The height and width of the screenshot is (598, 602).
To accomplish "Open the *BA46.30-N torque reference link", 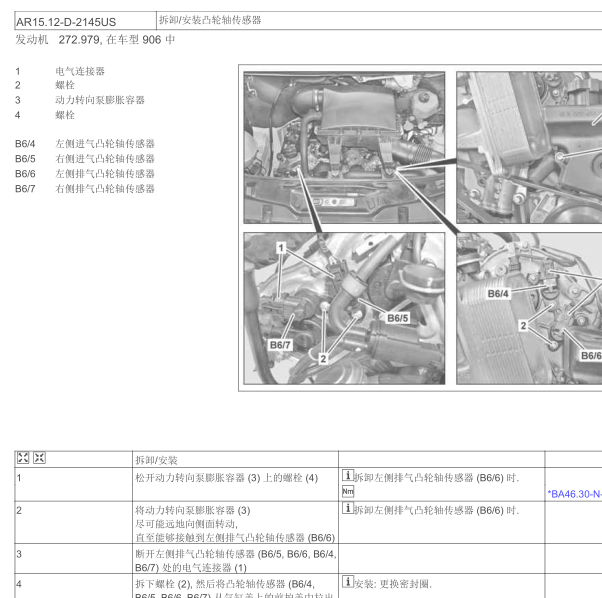I will [574, 494].
